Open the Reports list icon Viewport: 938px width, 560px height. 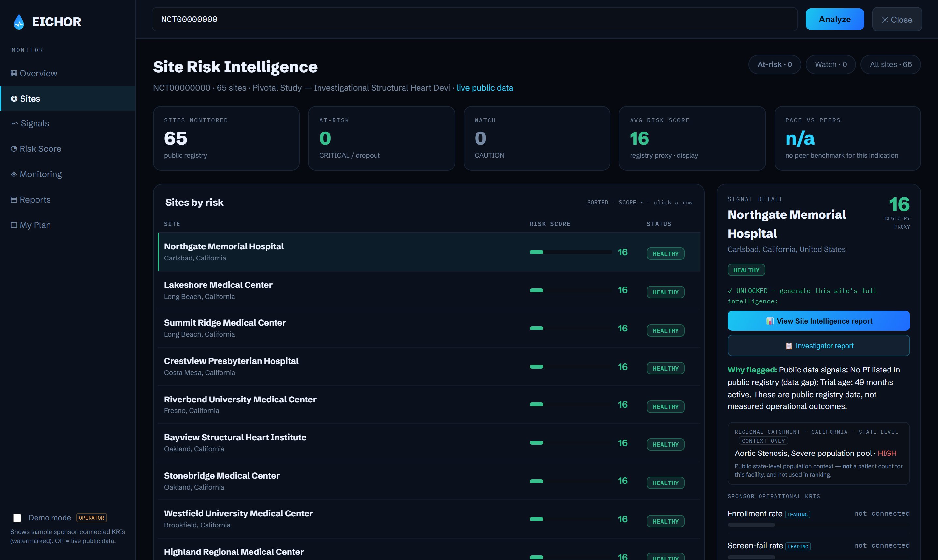coord(14,199)
